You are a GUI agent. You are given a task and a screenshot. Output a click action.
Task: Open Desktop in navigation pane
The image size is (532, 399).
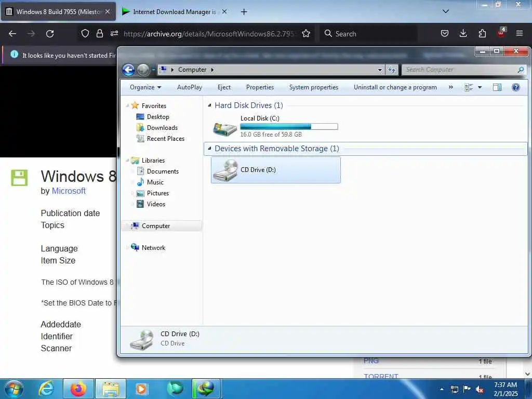point(158,117)
